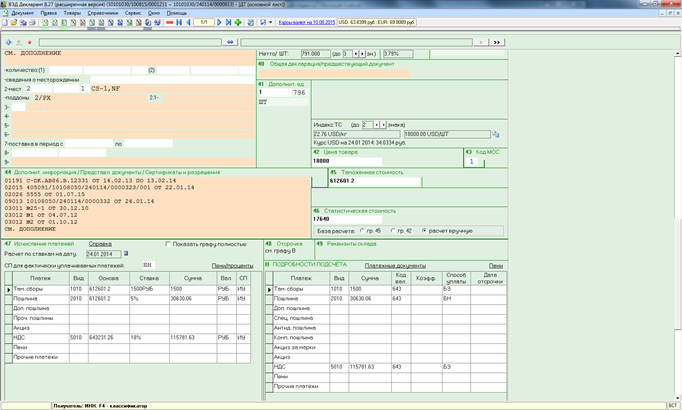Image resolution: width=682 pixels, height=410 pixels.
Task: Go to previous record arrow
Action: 187,21
